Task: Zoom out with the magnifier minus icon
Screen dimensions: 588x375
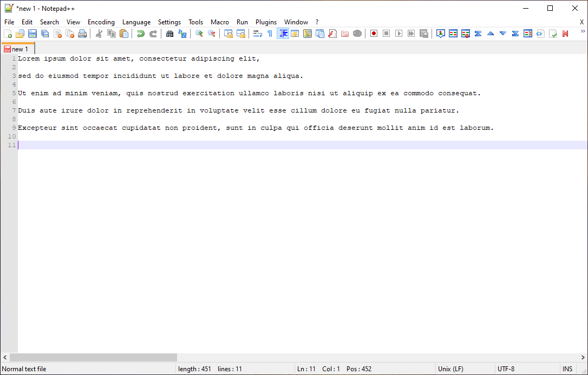Action: [212, 34]
